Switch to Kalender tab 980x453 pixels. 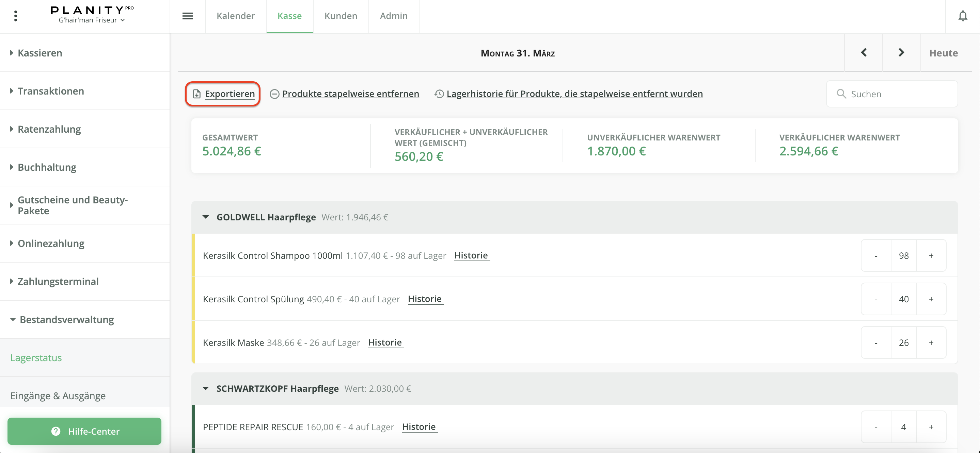click(x=236, y=16)
